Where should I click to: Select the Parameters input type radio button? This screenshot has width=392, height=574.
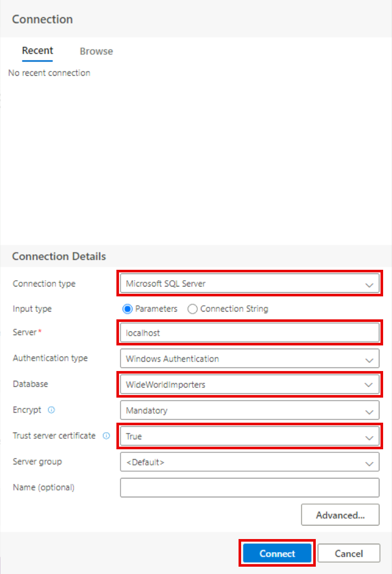click(127, 309)
